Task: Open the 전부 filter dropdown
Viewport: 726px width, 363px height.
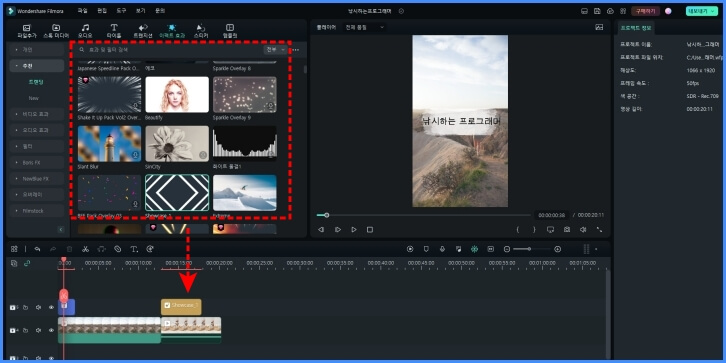Action: [x=275, y=50]
